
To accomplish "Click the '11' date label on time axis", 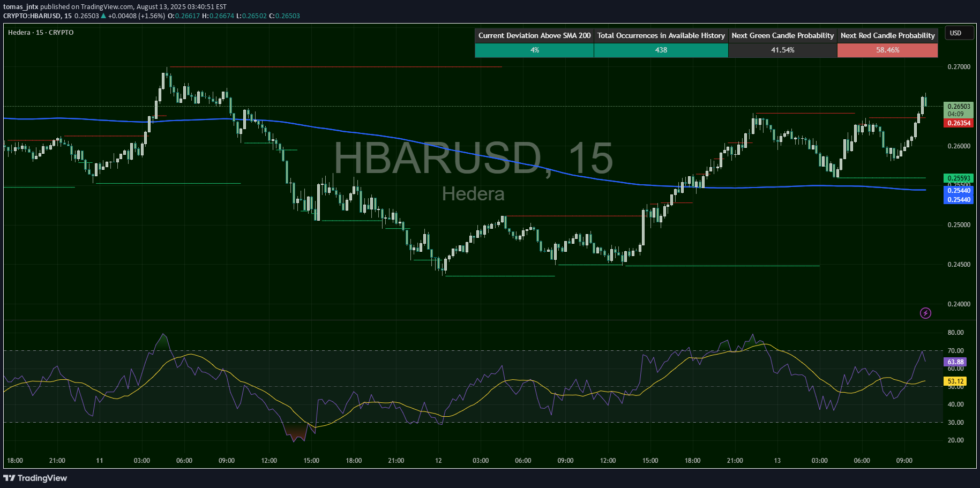I will pos(100,461).
